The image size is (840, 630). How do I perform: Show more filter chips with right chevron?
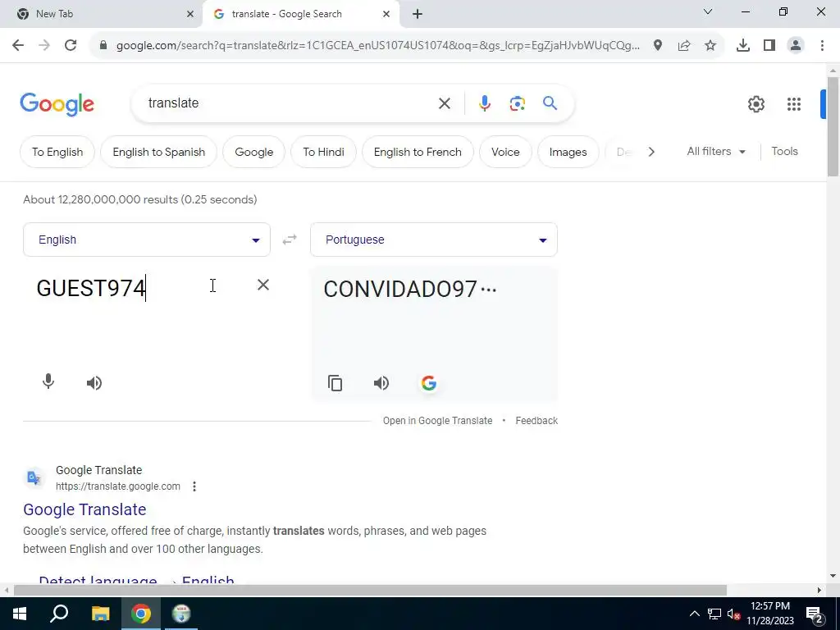(651, 152)
